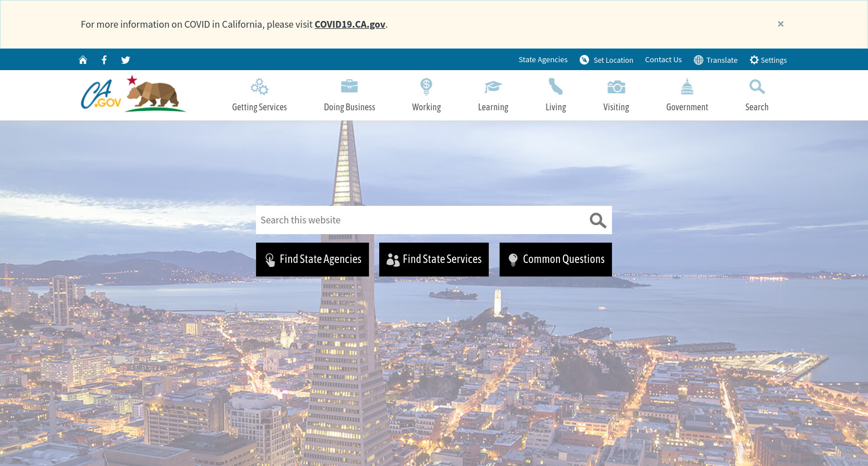The width and height of the screenshot is (868, 466).
Task: Open the Twitter bird icon link
Action: pyautogui.click(x=125, y=60)
